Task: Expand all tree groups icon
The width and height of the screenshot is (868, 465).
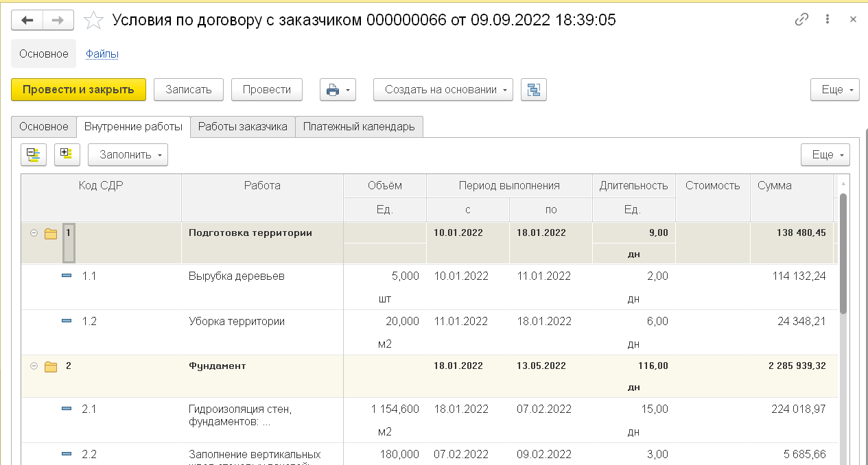Action: [x=67, y=154]
